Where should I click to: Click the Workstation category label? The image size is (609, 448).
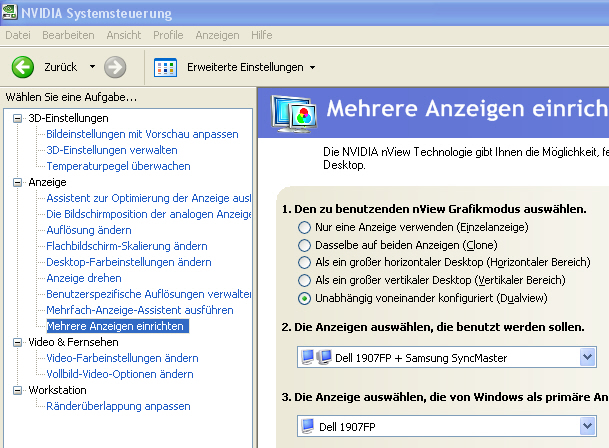[57, 390]
